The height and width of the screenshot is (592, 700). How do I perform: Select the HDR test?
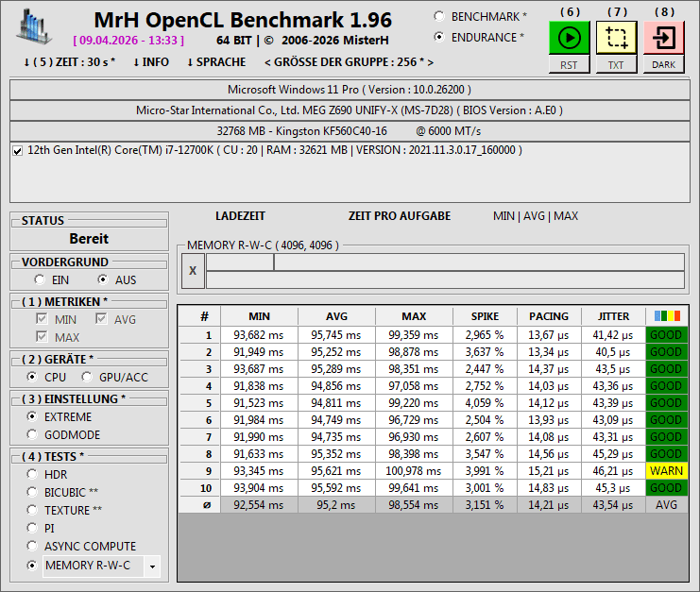click(32, 474)
